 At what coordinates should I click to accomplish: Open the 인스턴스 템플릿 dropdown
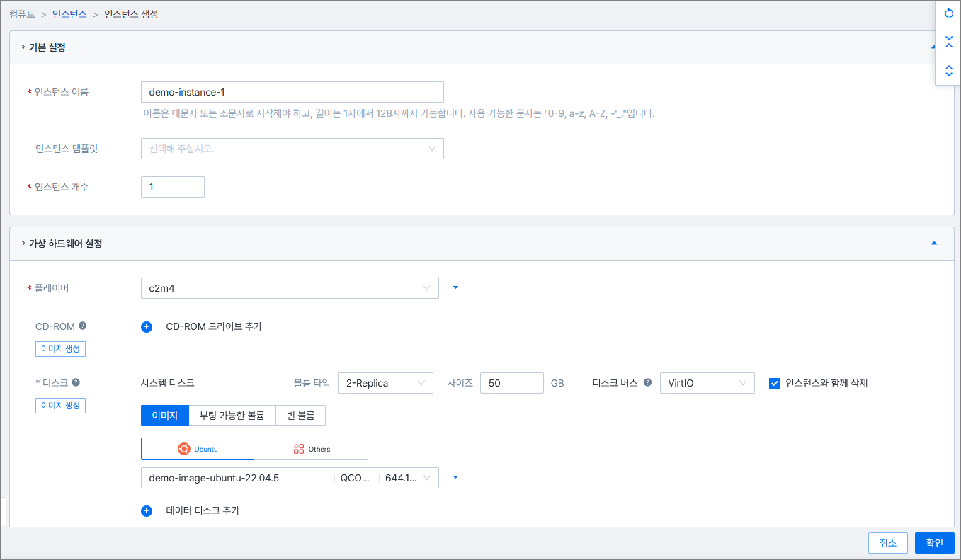pos(292,149)
